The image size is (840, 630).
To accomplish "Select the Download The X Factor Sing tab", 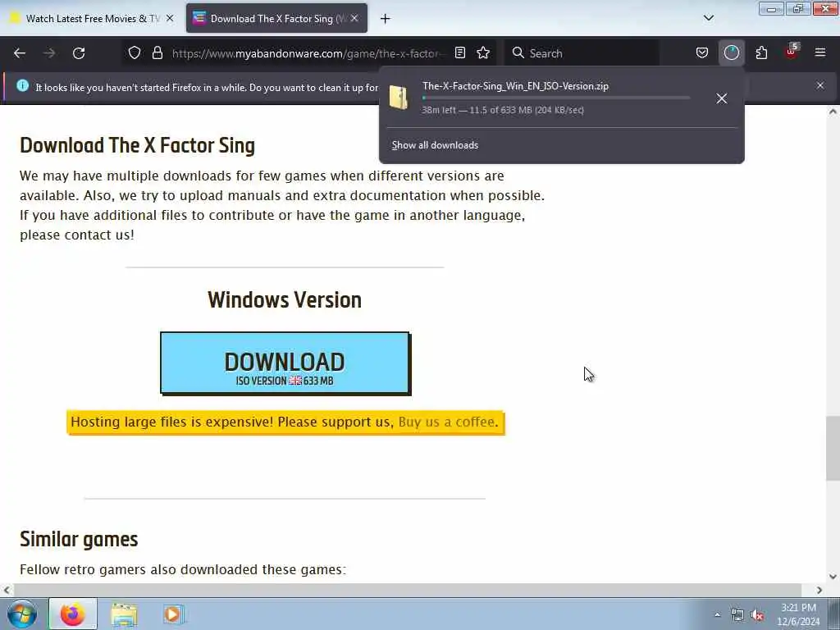I will point(276,18).
